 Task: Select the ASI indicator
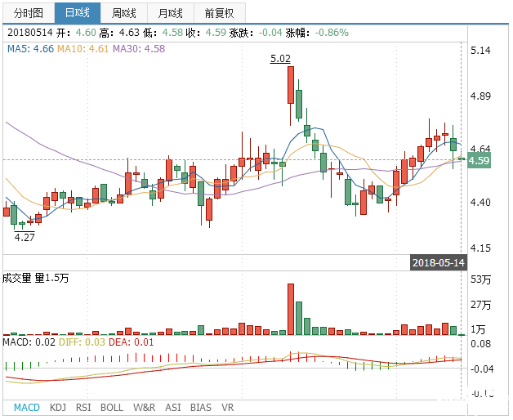point(173,408)
